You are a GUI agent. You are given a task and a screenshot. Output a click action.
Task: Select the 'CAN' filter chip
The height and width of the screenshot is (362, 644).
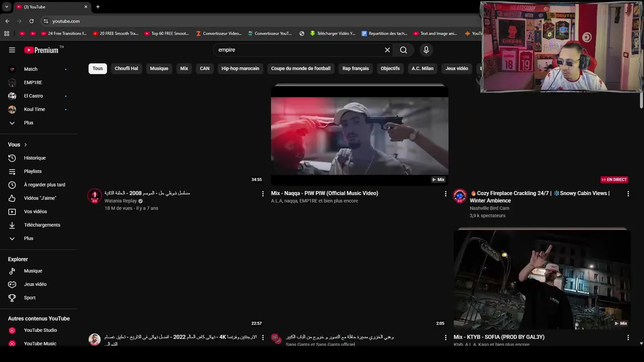(x=205, y=68)
